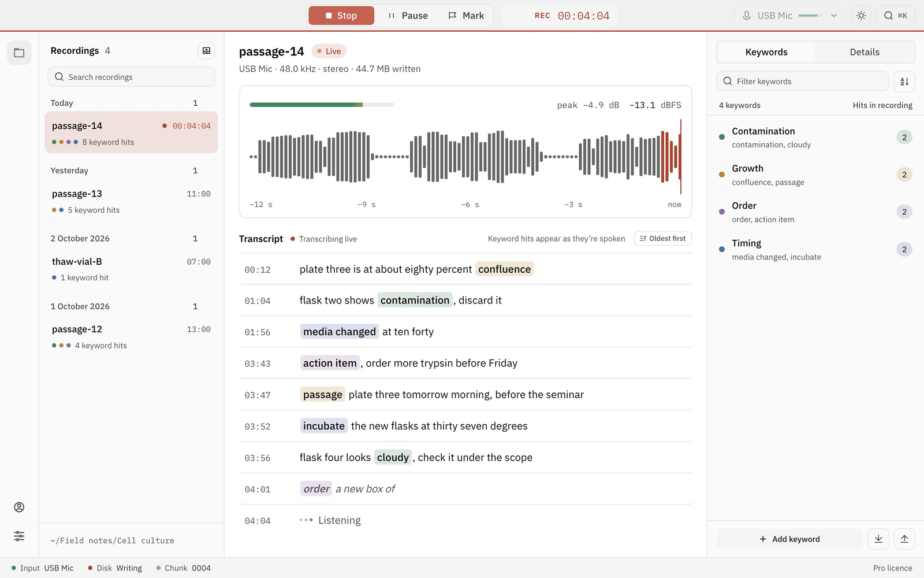Select the Timing keyword group
The width and height of the screenshot is (924, 578).
(x=815, y=250)
